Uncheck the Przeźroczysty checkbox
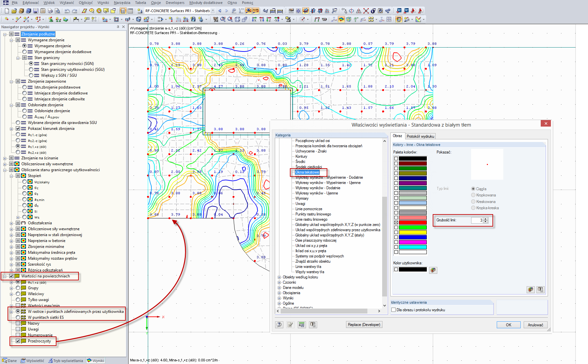The width and height of the screenshot is (588, 364). (x=18, y=341)
